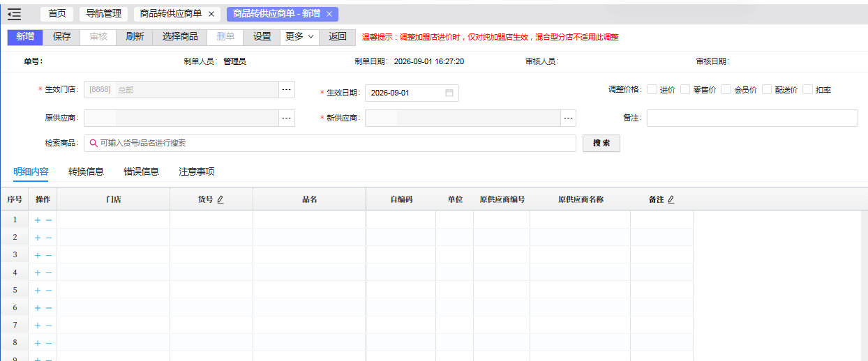Tick the 扣率 checkbox
The height and width of the screenshot is (361, 868).
808,90
